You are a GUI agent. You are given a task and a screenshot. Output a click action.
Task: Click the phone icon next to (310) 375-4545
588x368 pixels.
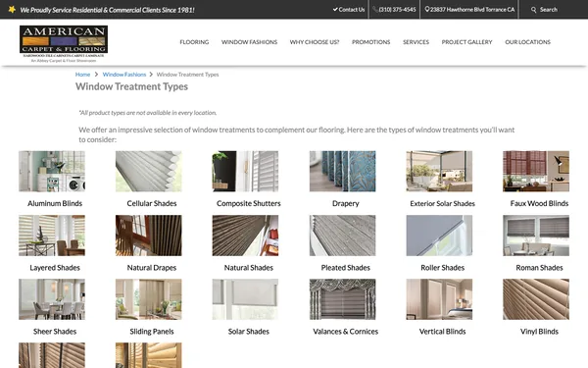[x=375, y=10]
